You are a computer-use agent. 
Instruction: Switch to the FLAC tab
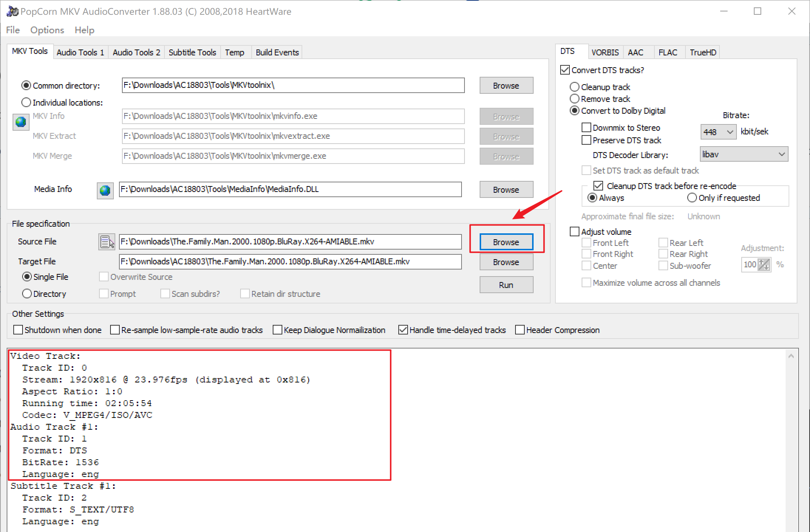click(667, 52)
